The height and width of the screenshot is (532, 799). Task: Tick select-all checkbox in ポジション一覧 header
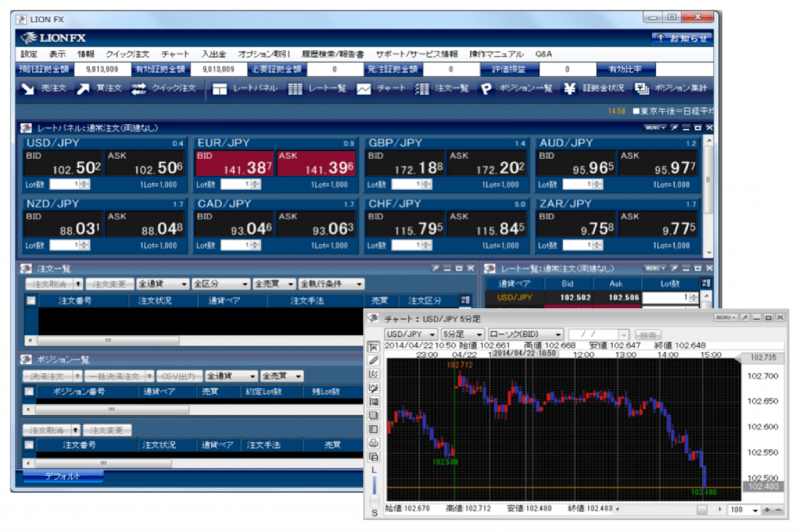pyautogui.click(x=29, y=391)
